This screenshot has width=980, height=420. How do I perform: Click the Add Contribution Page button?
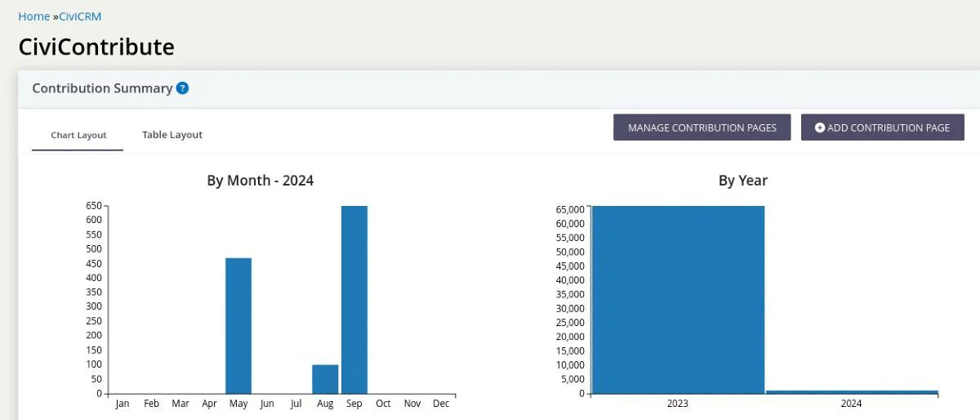pyautogui.click(x=883, y=127)
